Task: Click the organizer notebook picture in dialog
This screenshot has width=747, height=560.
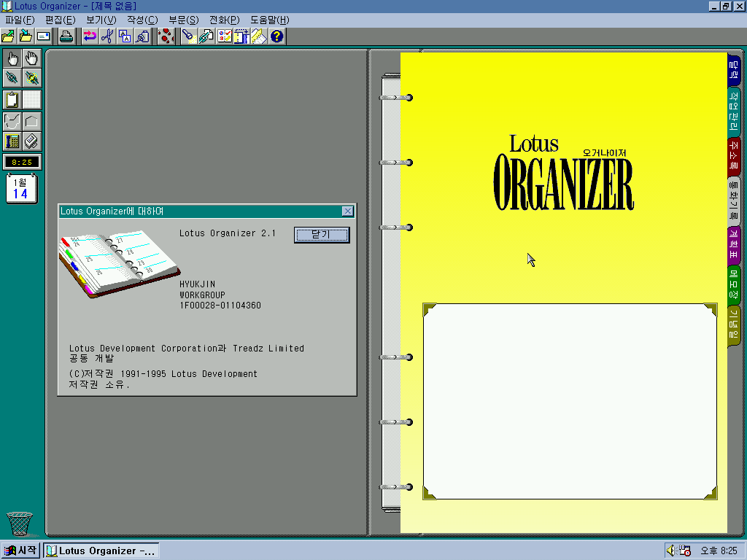Action: tap(119, 264)
